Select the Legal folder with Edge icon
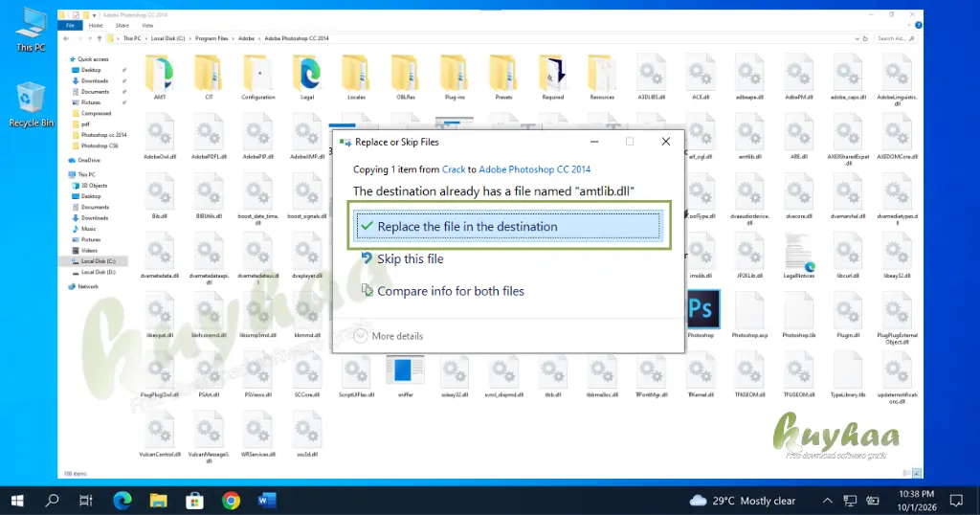 pyautogui.click(x=307, y=78)
